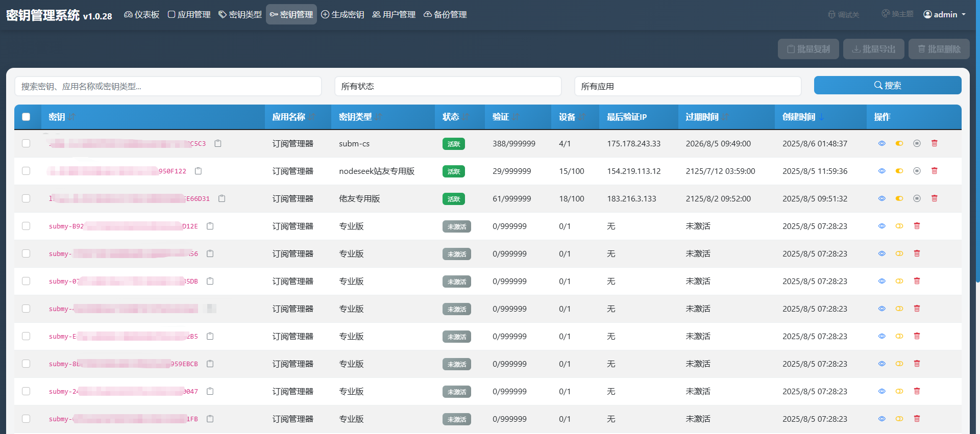Pause the key ending 950F122
The image size is (980, 434).
tap(917, 171)
